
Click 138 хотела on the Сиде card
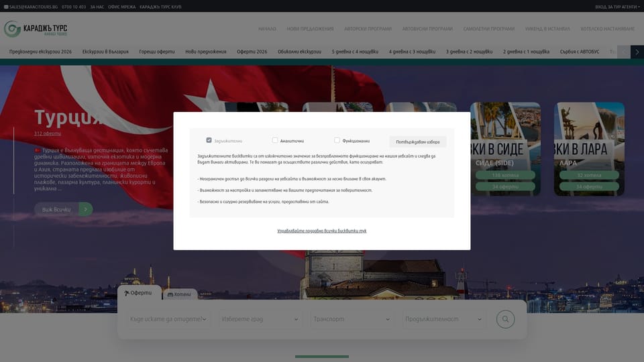click(x=505, y=175)
